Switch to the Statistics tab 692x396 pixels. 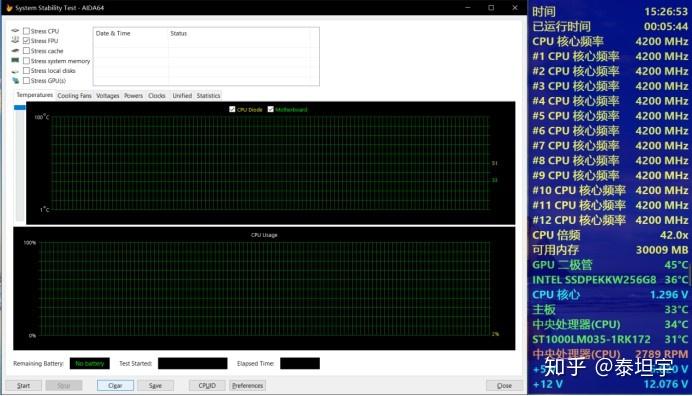click(x=208, y=95)
